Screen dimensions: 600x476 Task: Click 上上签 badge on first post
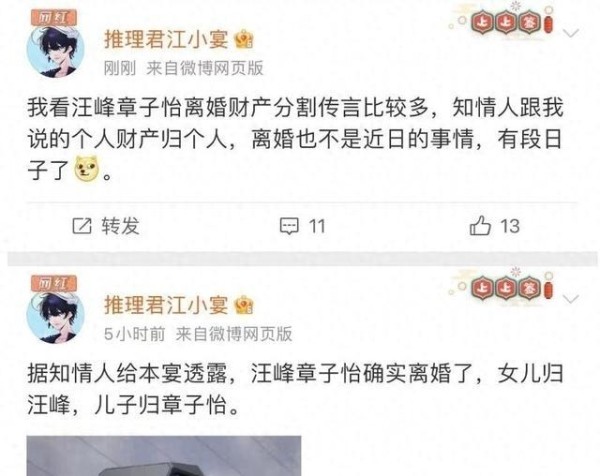click(505, 22)
